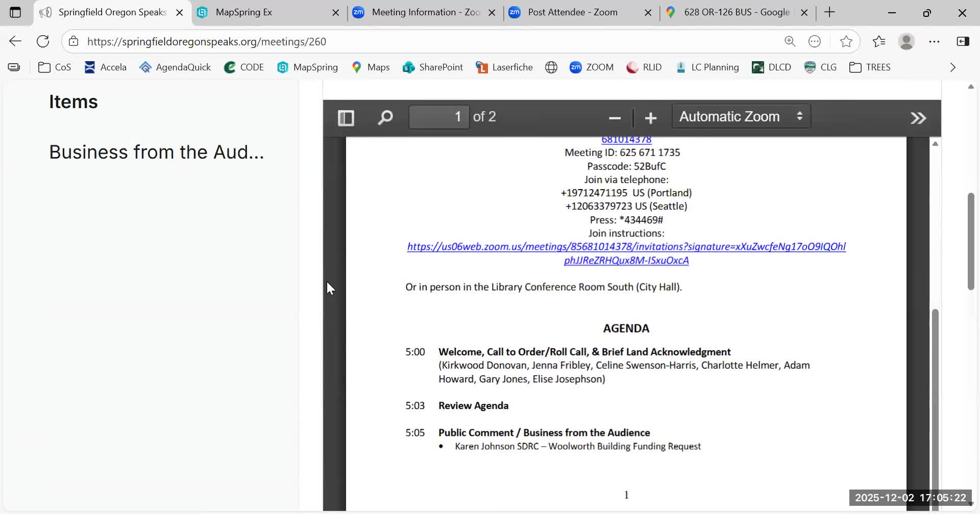The image size is (980, 514).
Task: Open browser Settings and more menu
Action: coord(934,41)
